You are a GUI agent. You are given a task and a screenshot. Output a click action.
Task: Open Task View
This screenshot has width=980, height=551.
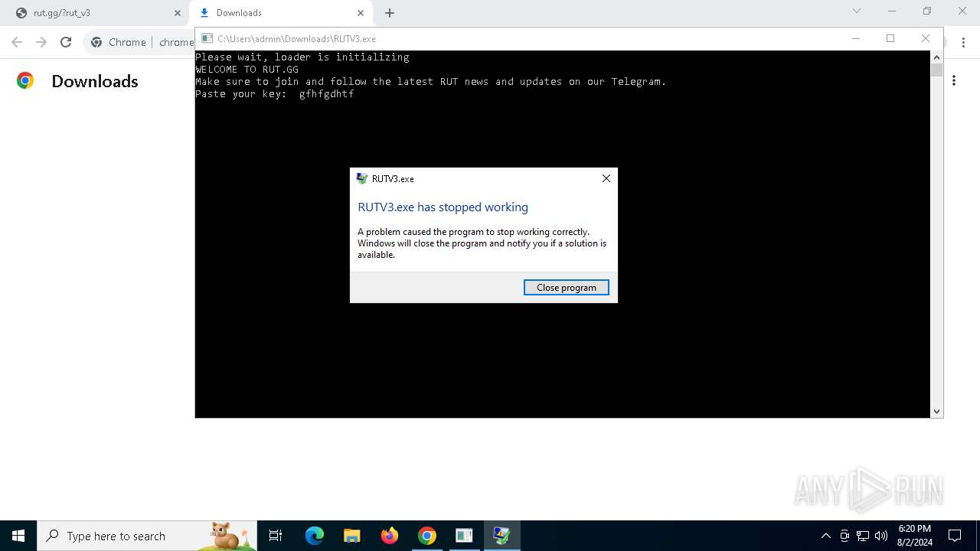(276, 536)
